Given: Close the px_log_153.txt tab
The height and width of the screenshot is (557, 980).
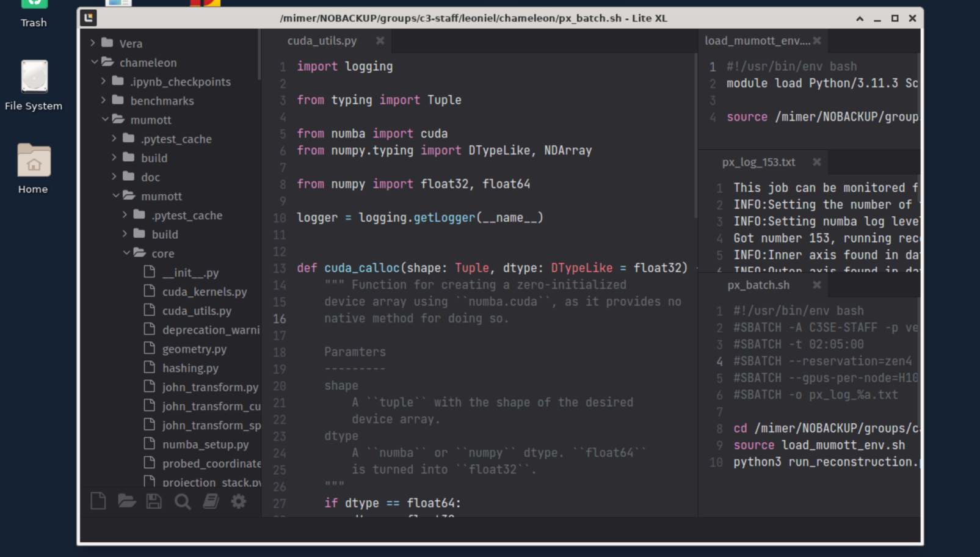Looking at the screenshot, I should (817, 162).
